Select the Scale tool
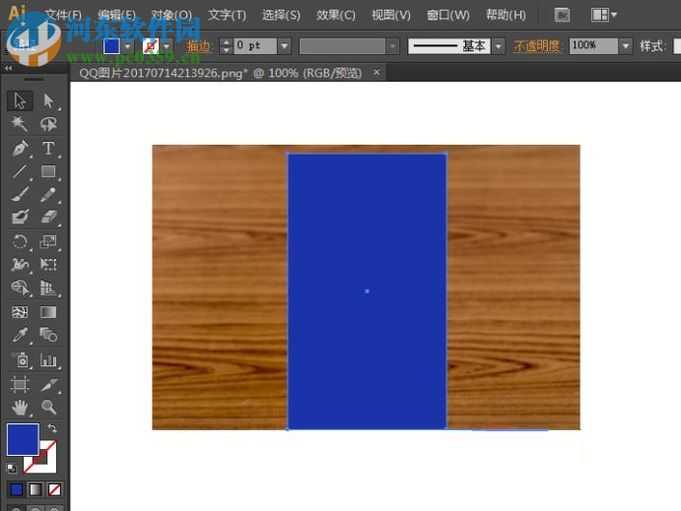The width and height of the screenshot is (681, 511). click(x=48, y=241)
